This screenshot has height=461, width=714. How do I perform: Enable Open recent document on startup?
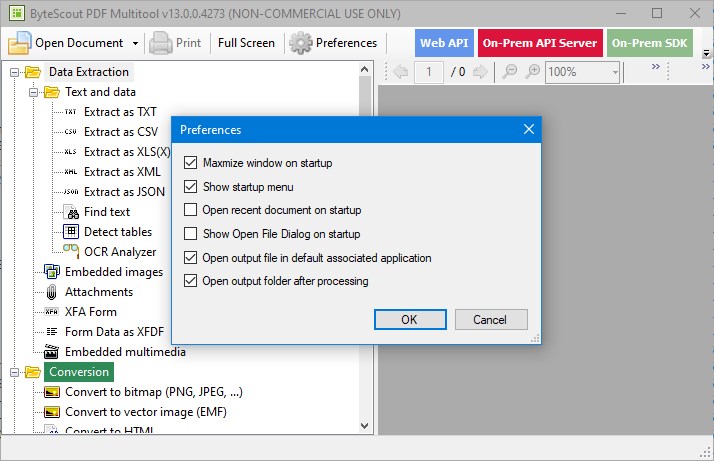point(190,210)
